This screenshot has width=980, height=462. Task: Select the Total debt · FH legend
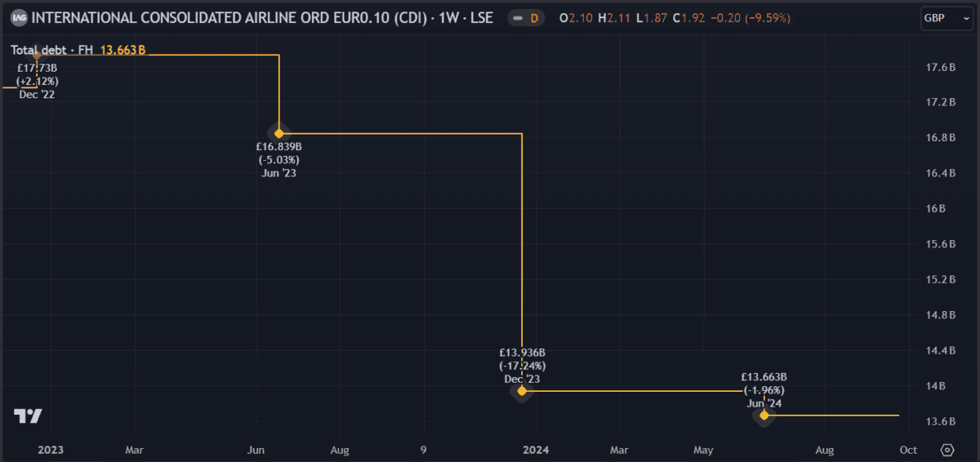tap(52, 50)
